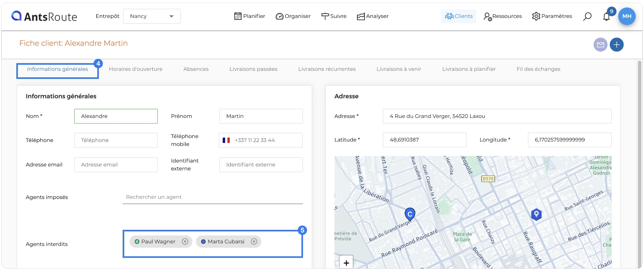644x271 pixels.
Task: Click the Paramètres gear icon
Action: tap(536, 16)
